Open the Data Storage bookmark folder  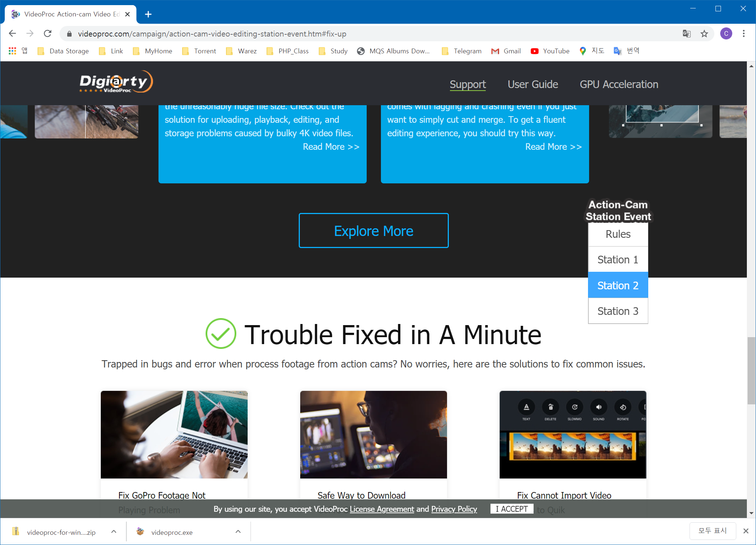pyautogui.click(x=64, y=51)
